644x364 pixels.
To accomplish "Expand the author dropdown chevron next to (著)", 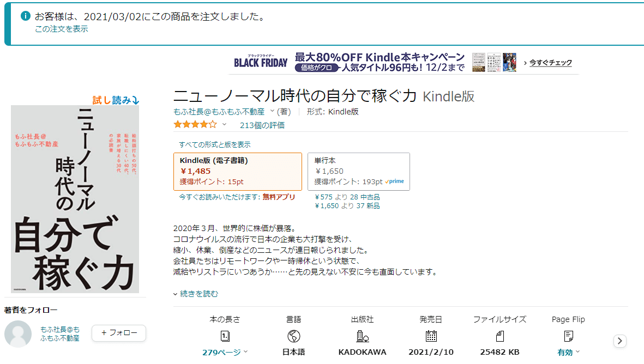I will (x=272, y=111).
